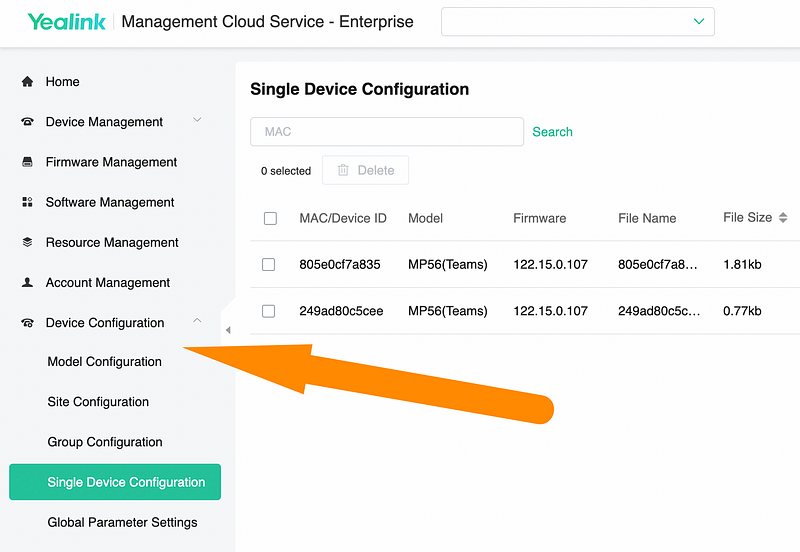The image size is (800, 552).
Task: Click the MAC/Device ID column header
Action: [343, 218]
